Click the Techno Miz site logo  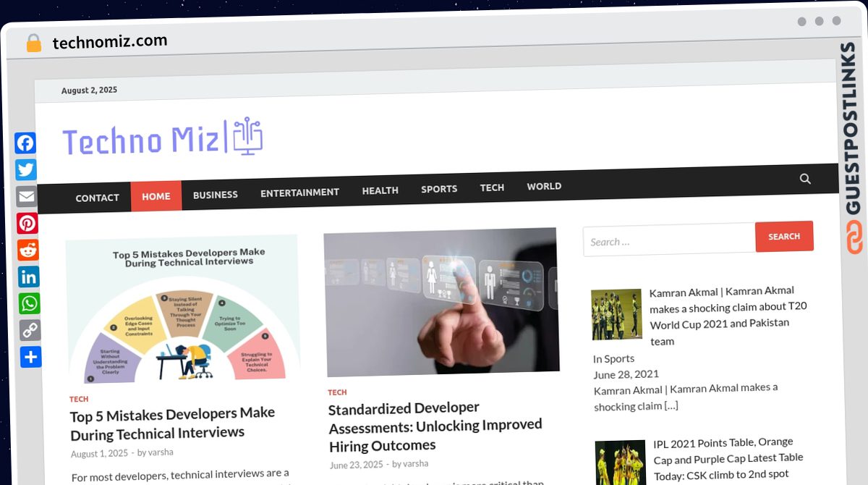point(163,136)
